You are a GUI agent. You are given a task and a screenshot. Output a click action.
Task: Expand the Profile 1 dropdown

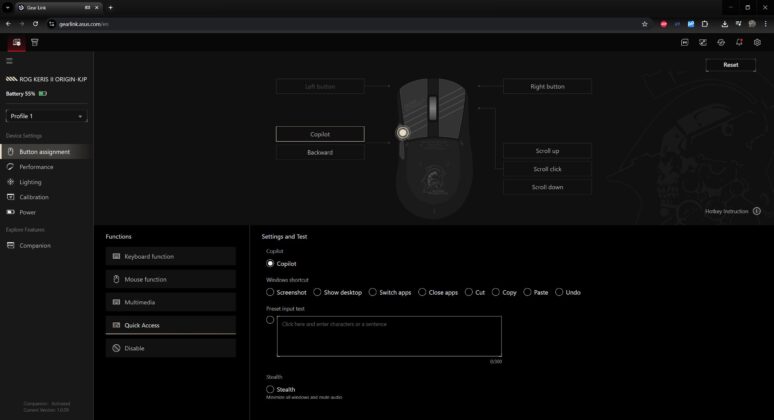[46, 116]
